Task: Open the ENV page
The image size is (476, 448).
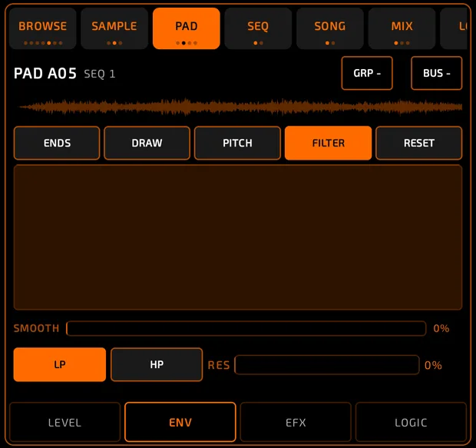Action: click(180, 422)
